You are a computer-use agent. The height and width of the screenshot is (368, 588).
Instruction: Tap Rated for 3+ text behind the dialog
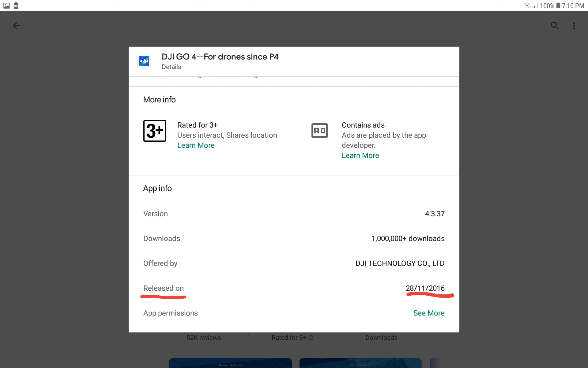(x=289, y=338)
